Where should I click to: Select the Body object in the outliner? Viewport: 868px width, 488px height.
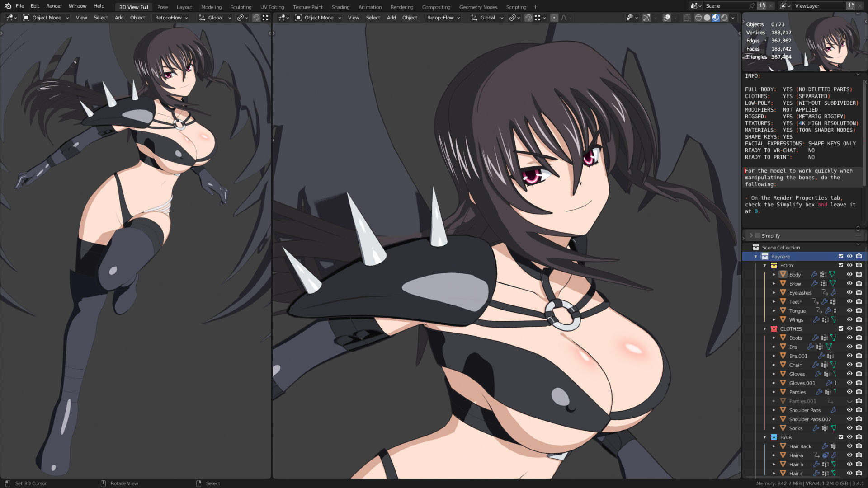[x=795, y=275]
